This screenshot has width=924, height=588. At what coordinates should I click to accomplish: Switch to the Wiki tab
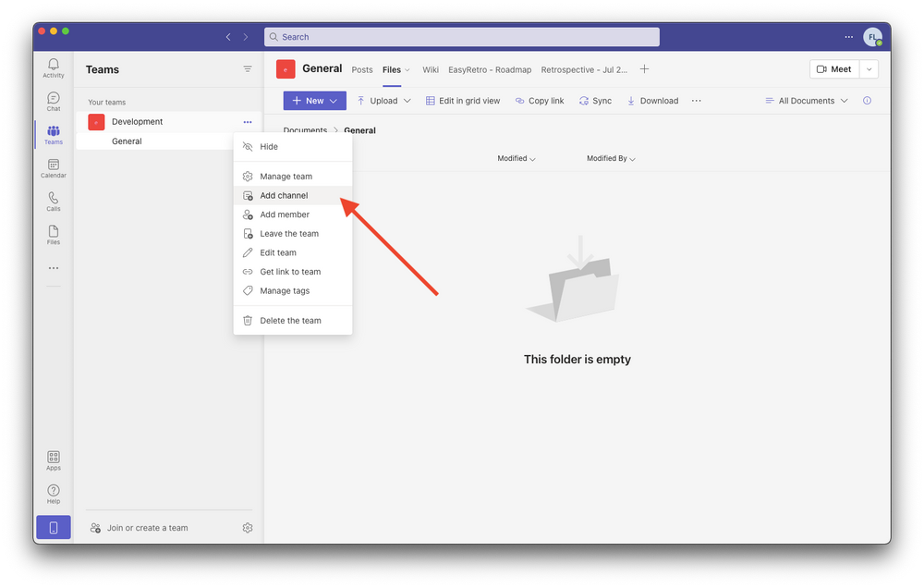click(x=431, y=69)
